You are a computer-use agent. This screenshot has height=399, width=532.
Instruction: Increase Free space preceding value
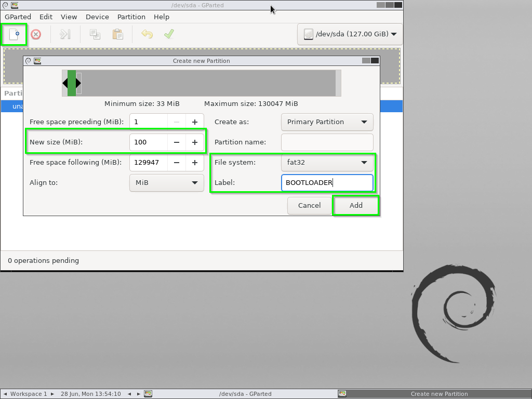[x=195, y=122]
